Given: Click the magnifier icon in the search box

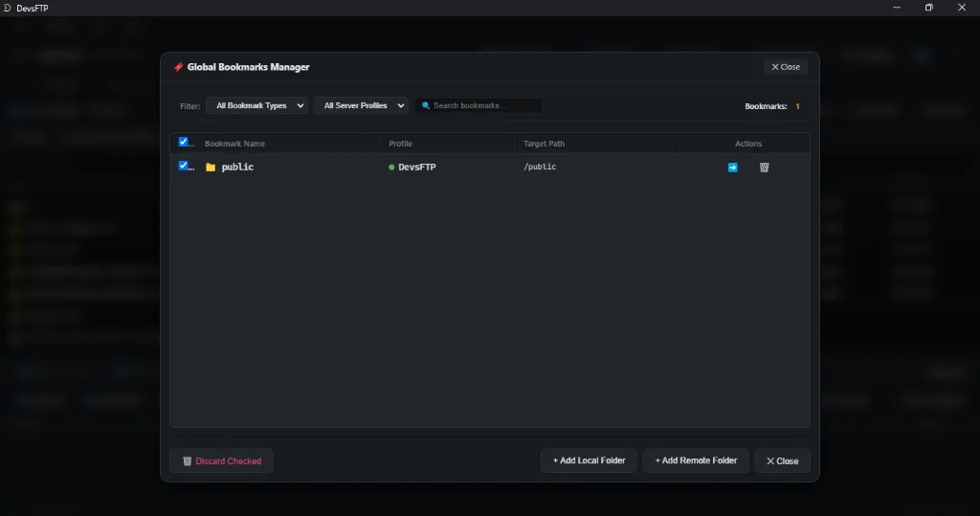Looking at the screenshot, I should pyautogui.click(x=426, y=105).
